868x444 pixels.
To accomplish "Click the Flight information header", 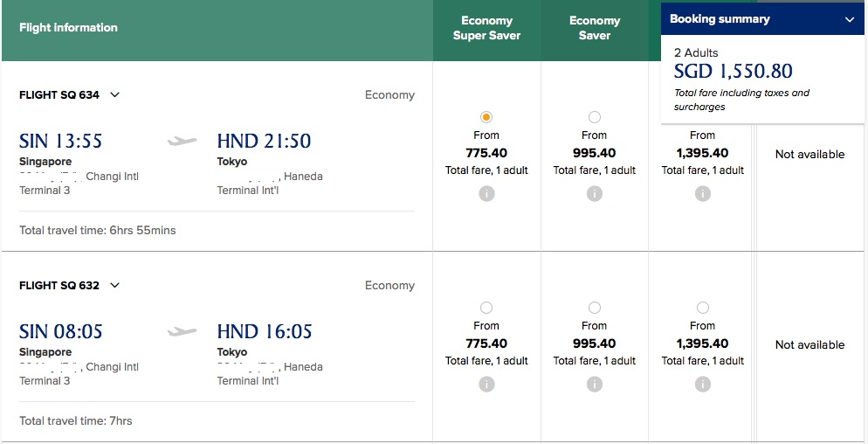I will point(68,28).
